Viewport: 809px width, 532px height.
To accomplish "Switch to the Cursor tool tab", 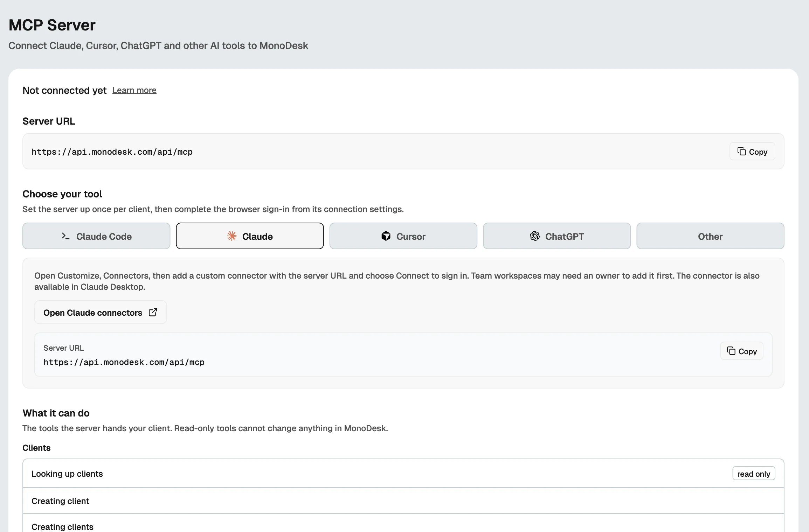I will pos(403,236).
